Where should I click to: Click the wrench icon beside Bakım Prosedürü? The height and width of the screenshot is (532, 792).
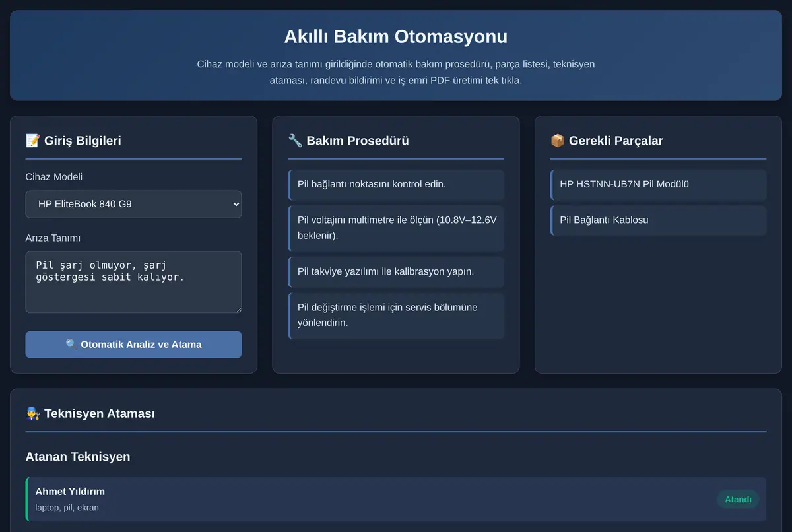[x=295, y=141]
